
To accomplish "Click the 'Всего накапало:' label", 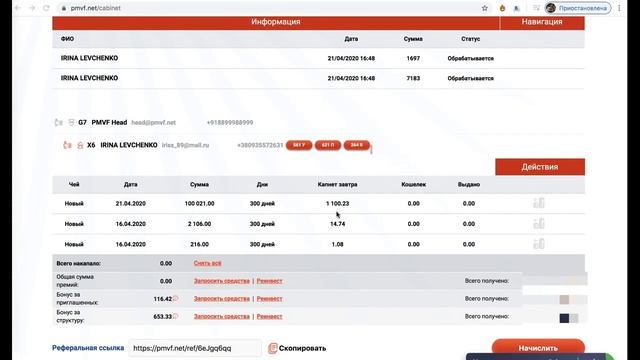I will click(78, 264).
